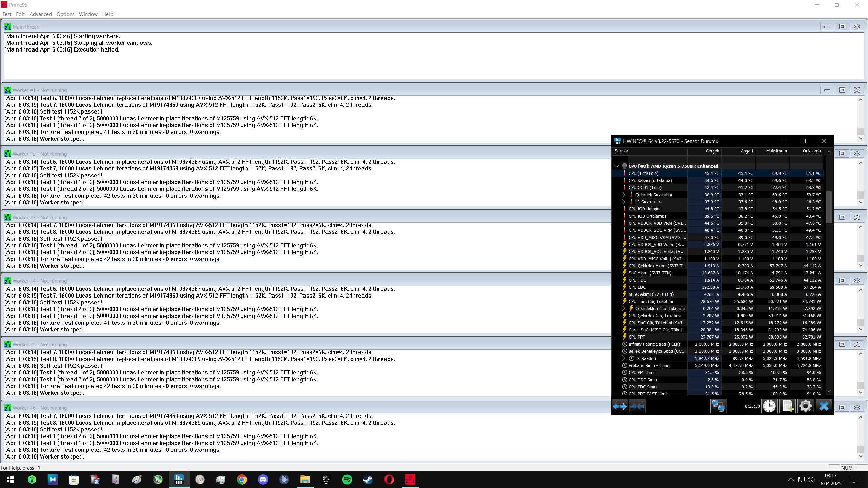Open the Help menu
The image size is (868, 488).
coord(108,14)
